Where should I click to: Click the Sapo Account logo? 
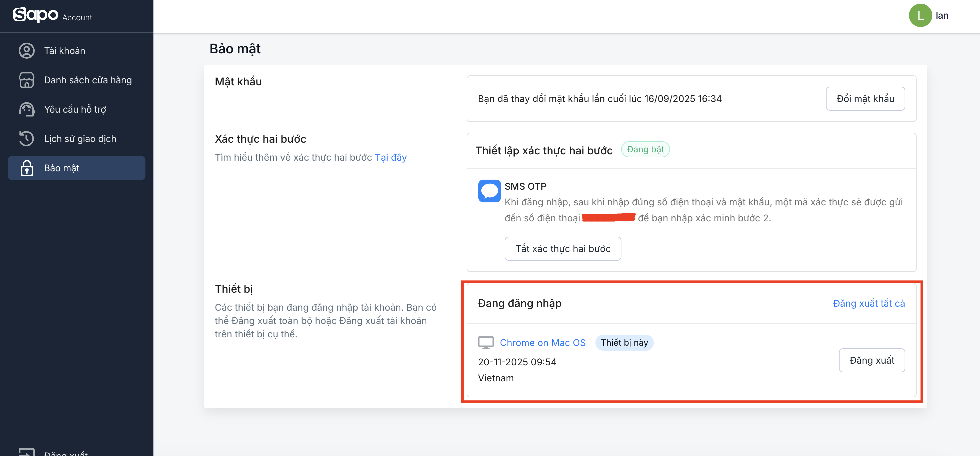52,15
